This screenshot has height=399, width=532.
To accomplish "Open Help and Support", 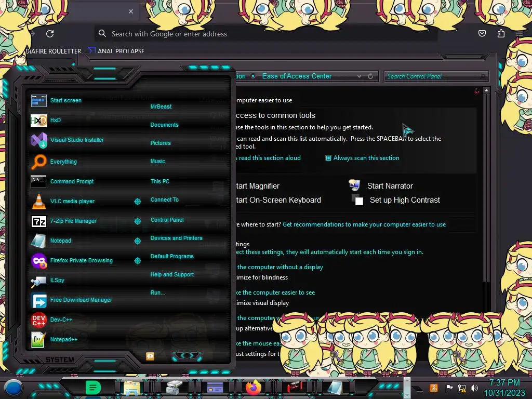I will pos(172,274).
